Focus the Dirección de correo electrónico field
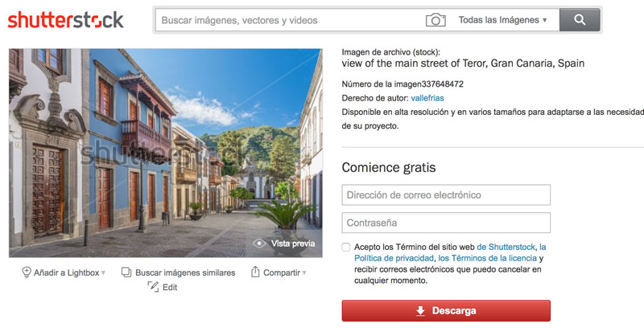 pos(446,195)
